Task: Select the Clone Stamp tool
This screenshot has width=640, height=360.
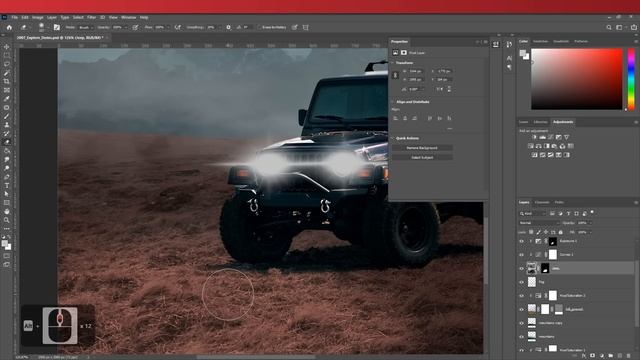Action: tap(7, 125)
